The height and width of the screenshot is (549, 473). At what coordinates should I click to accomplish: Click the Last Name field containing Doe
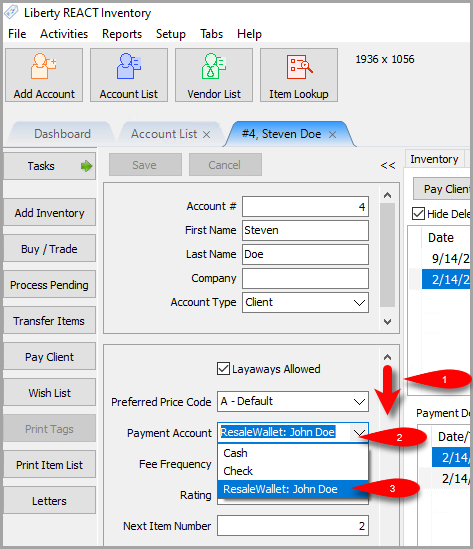[305, 254]
